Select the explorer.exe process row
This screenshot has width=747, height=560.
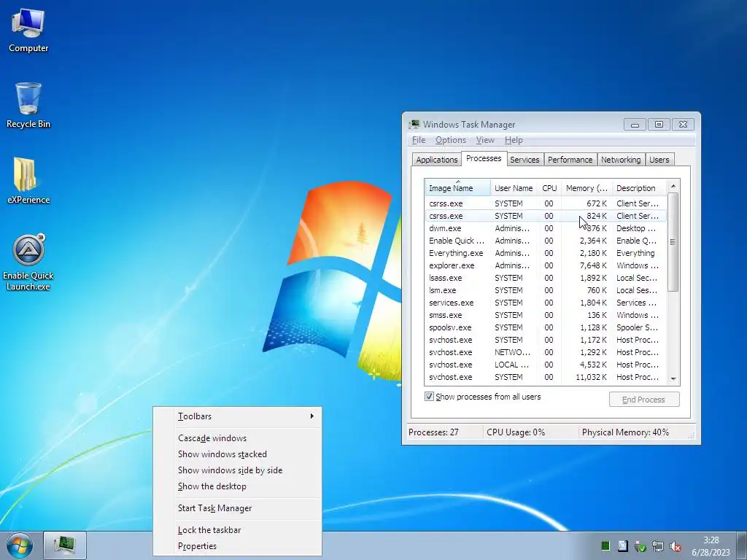(x=546, y=265)
